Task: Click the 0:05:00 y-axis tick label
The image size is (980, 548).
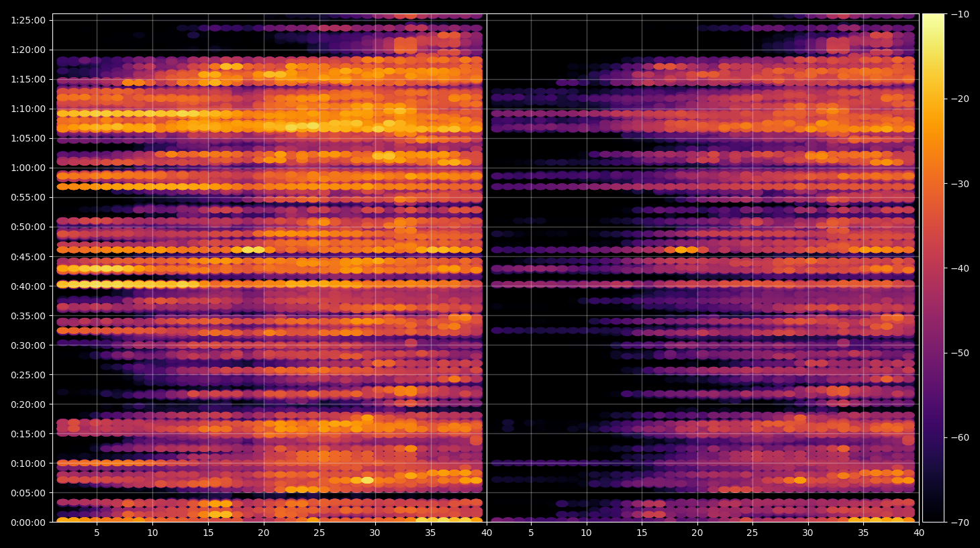Action: coord(28,493)
